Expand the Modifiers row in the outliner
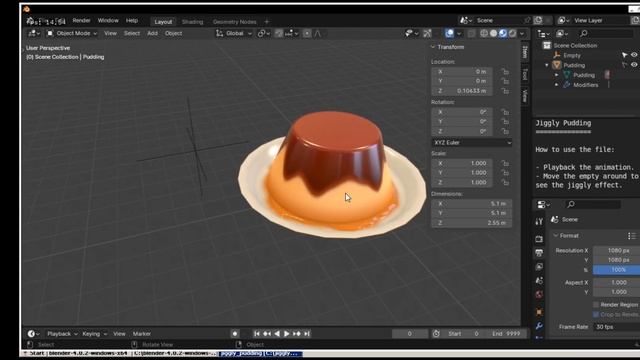640x360 pixels. [x=556, y=85]
